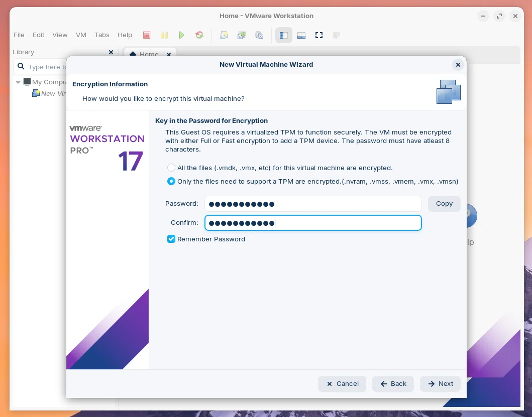Image resolution: width=532 pixels, height=417 pixels.
Task: Click the search magnifier in Library
Action: pos(21,66)
